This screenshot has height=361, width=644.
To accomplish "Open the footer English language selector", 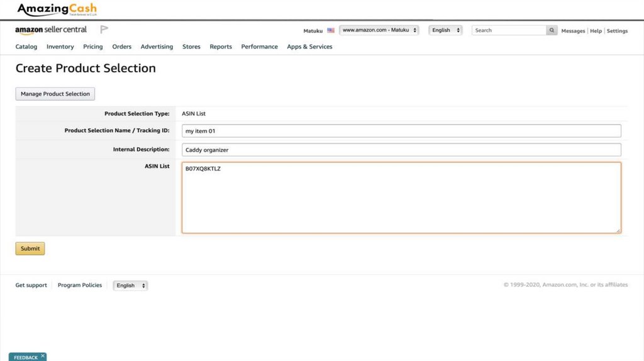I will [130, 286].
